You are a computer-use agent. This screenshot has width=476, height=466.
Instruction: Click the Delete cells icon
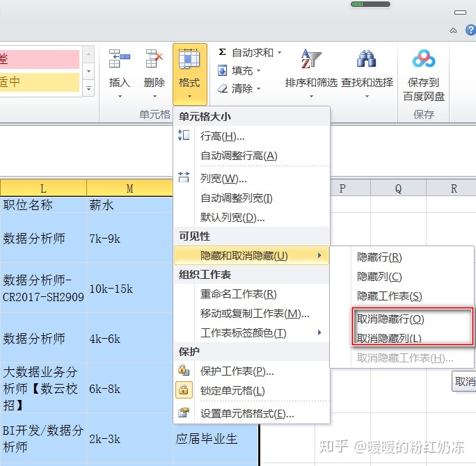pos(154,58)
